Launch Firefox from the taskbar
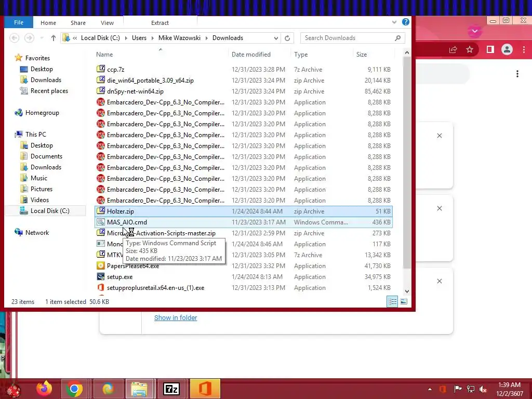The width and height of the screenshot is (532, 399). 44,388
